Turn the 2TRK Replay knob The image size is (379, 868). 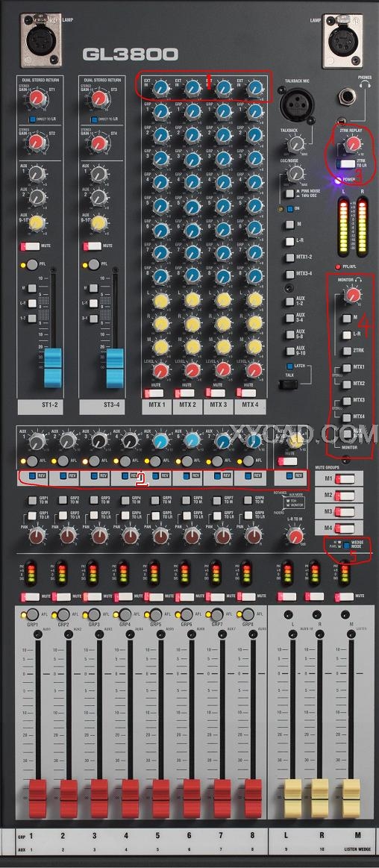click(x=352, y=145)
